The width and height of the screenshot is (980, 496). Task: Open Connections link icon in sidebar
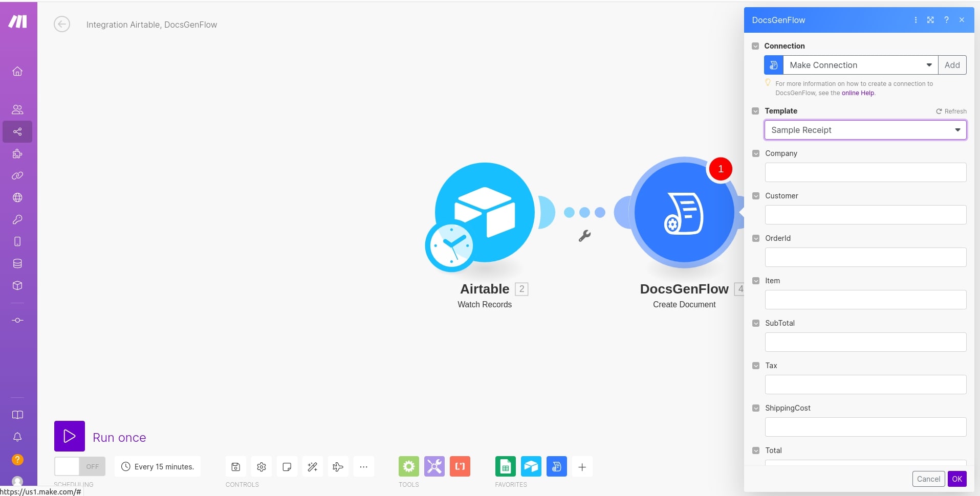[x=17, y=176]
